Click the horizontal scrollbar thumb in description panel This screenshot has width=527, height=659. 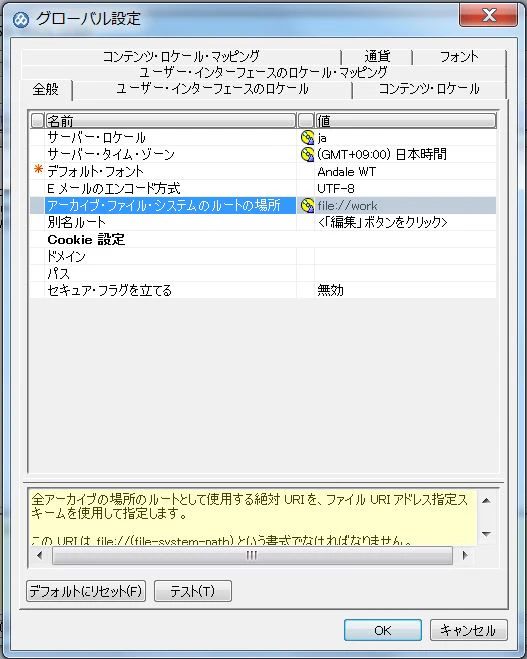[x=252, y=555]
